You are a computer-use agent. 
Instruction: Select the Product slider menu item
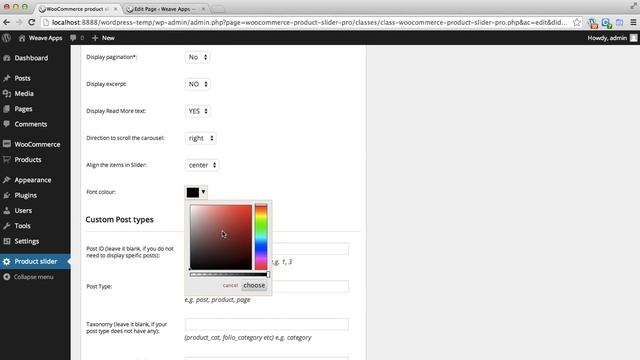click(36, 261)
